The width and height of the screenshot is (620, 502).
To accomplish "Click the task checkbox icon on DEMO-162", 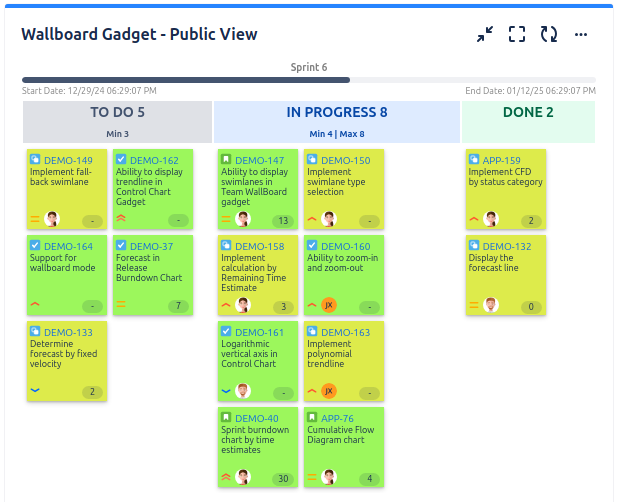I will tap(121, 159).
